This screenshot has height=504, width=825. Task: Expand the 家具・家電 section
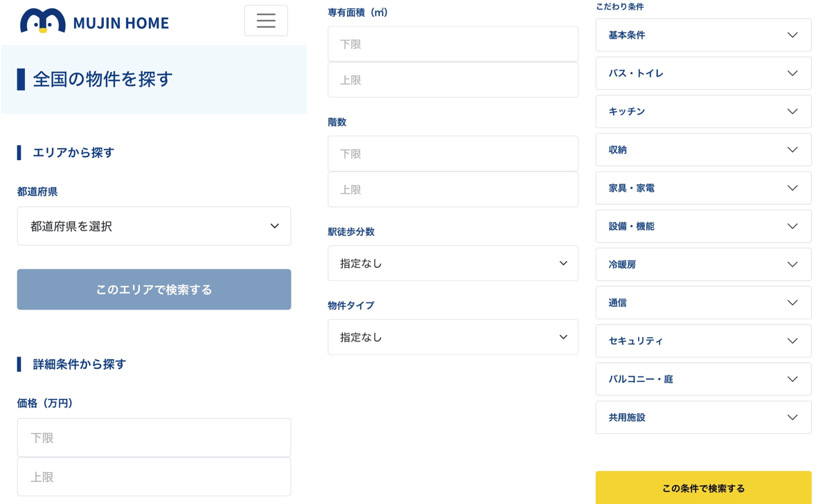point(703,188)
